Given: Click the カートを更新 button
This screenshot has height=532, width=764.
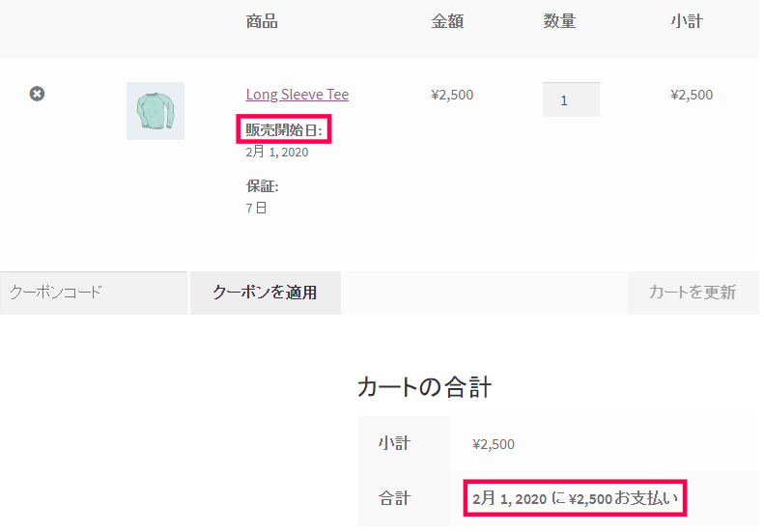Looking at the screenshot, I should coord(693,293).
